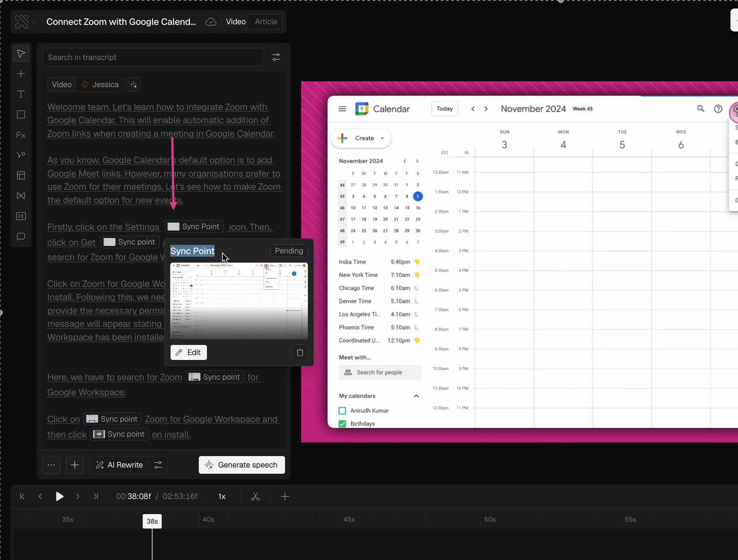
Task: Uncheck the Birthdays calendar checkbox
Action: [x=342, y=424]
